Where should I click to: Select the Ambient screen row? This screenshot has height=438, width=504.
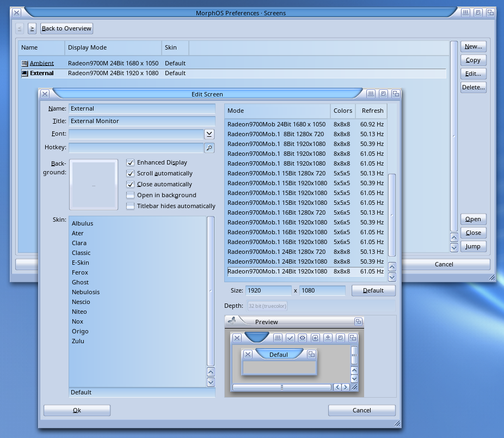pos(233,63)
